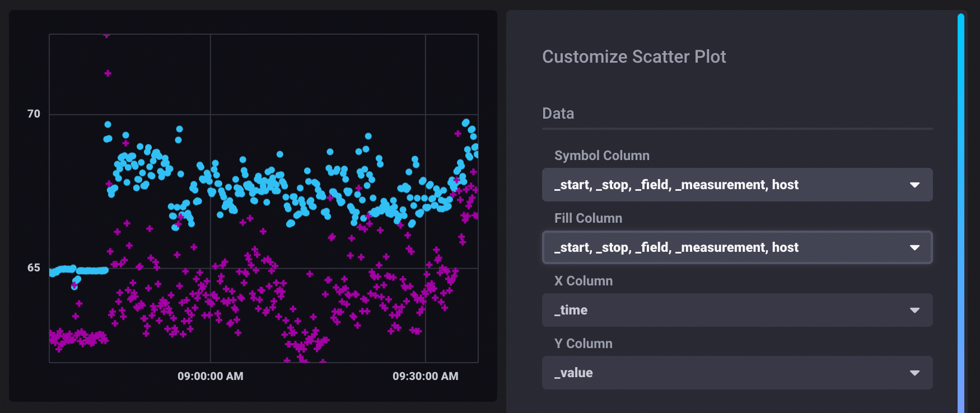Click the Customize Scatter Plot heading
The width and height of the screenshot is (980, 413).
tap(634, 57)
